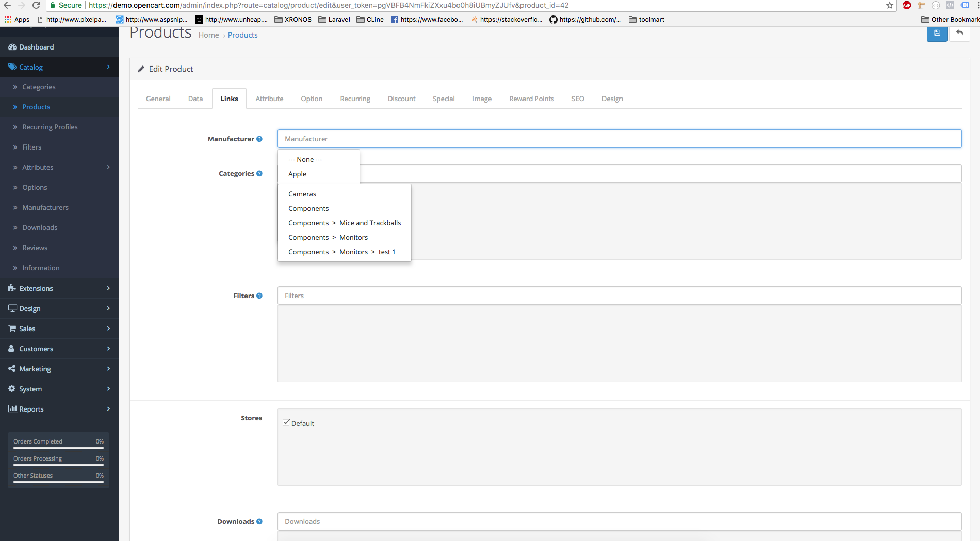Toggle the Default store checkbox

click(287, 422)
